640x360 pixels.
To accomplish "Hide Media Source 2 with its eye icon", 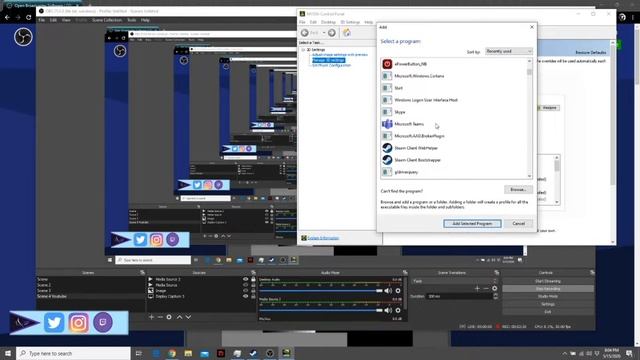I will coord(245,279).
